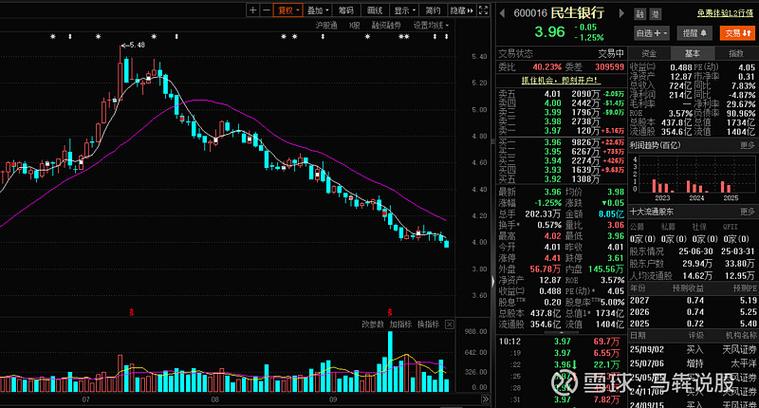Open the 复权 adjustment dropdown

(x=289, y=10)
